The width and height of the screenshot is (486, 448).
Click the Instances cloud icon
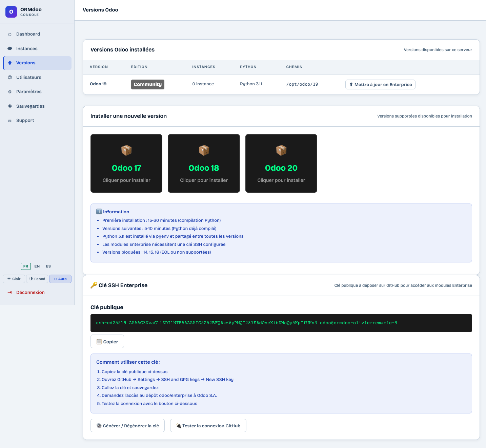tap(10, 48)
